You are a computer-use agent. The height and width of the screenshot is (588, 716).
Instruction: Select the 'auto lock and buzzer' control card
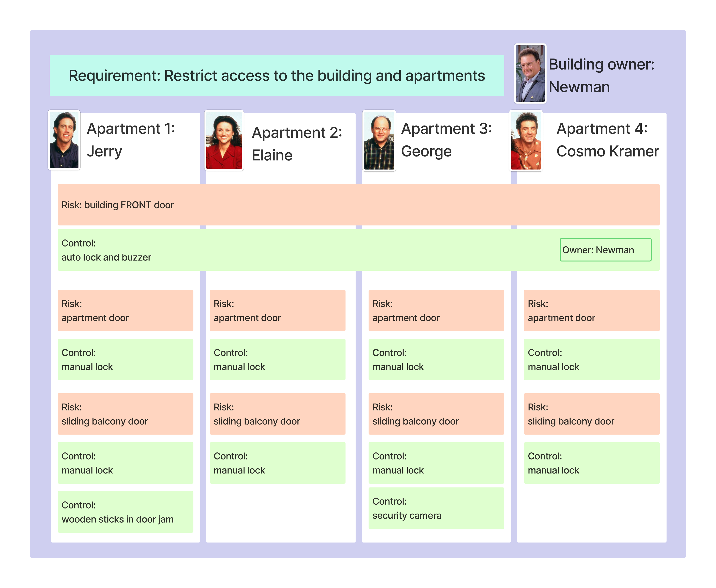coord(358,250)
